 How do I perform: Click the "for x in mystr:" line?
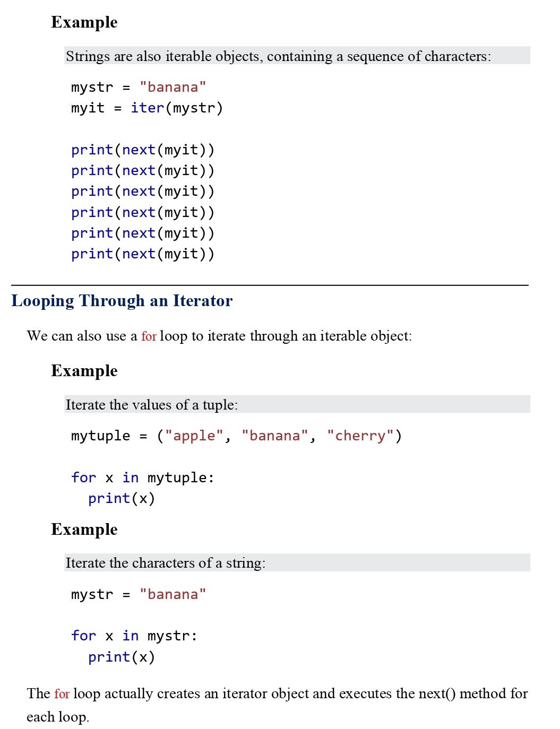point(134,636)
